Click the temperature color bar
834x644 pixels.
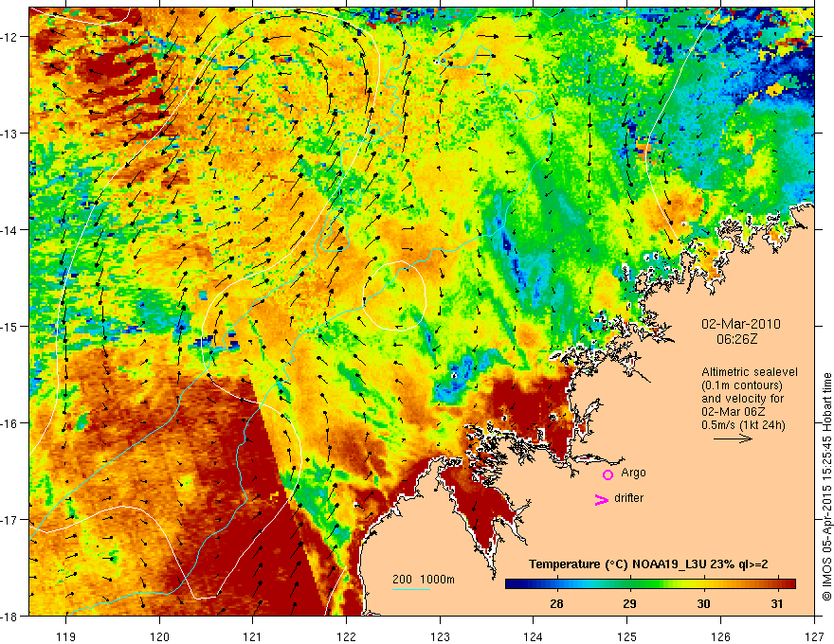650,583
